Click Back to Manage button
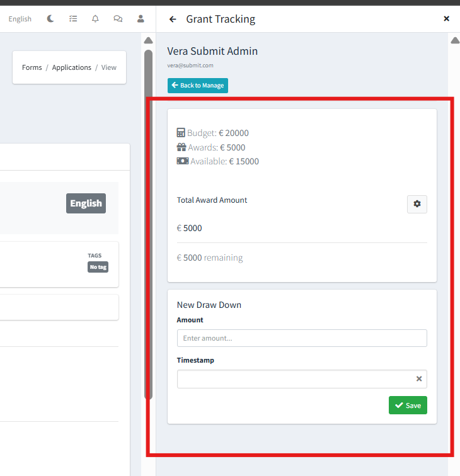This screenshot has width=460, height=476. pos(198,86)
